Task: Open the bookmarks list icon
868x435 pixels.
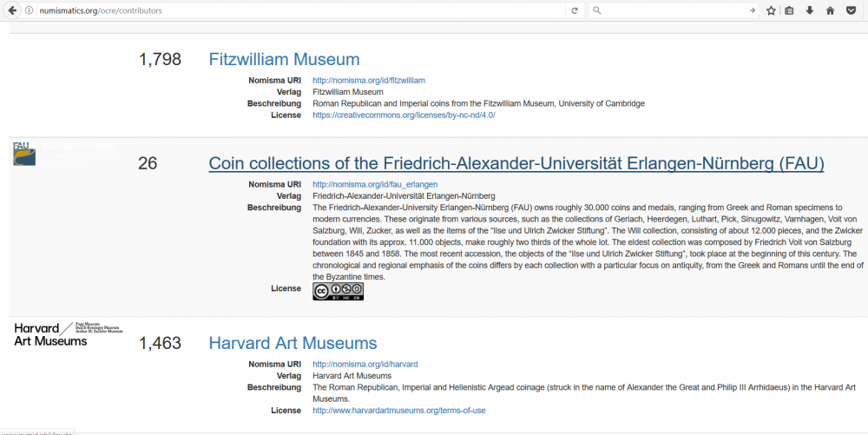Action: point(789,10)
